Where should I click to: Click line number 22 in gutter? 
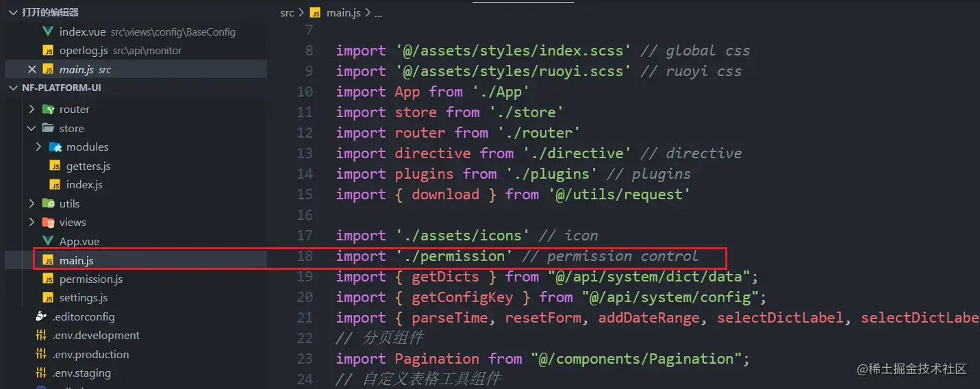tap(305, 338)
